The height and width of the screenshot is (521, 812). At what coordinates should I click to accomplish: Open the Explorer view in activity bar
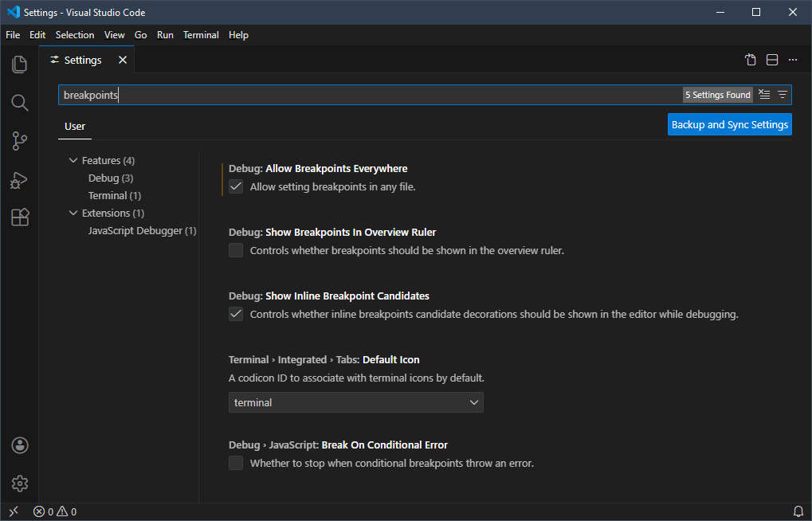pyautogui.click(x=20, y=65)
